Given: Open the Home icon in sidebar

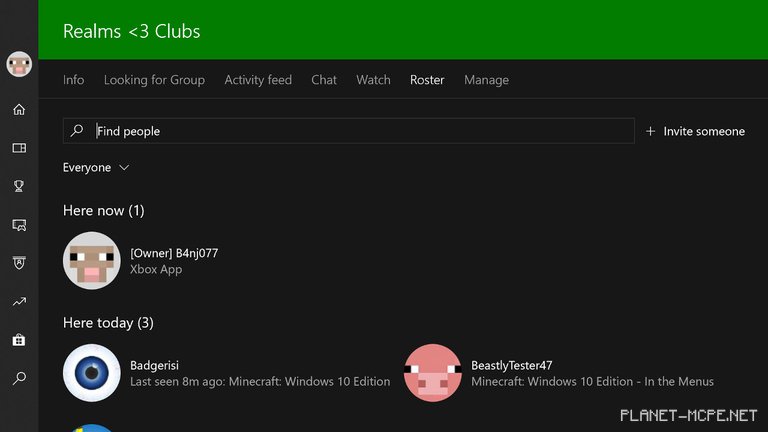Looking at the screenshot, I should pyautogui.click(x=19, y=110).
